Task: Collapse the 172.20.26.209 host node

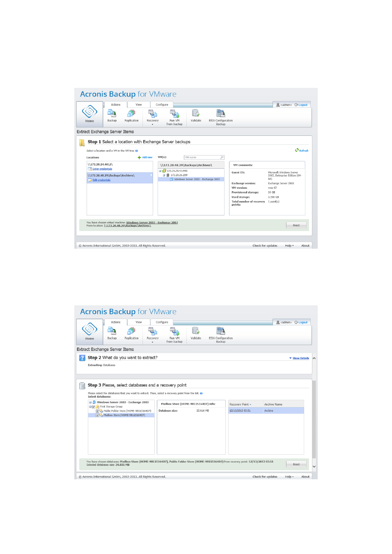Action: pos(164,175)
